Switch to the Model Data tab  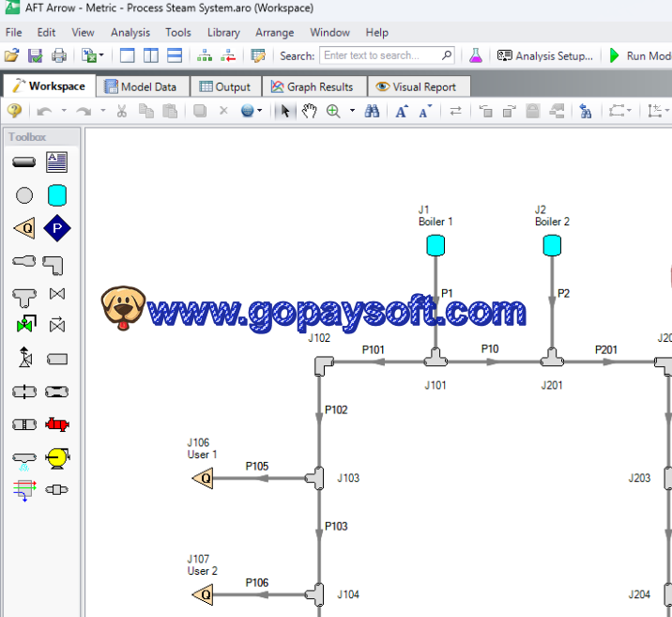pyautogui.click(x=140, y=86)
